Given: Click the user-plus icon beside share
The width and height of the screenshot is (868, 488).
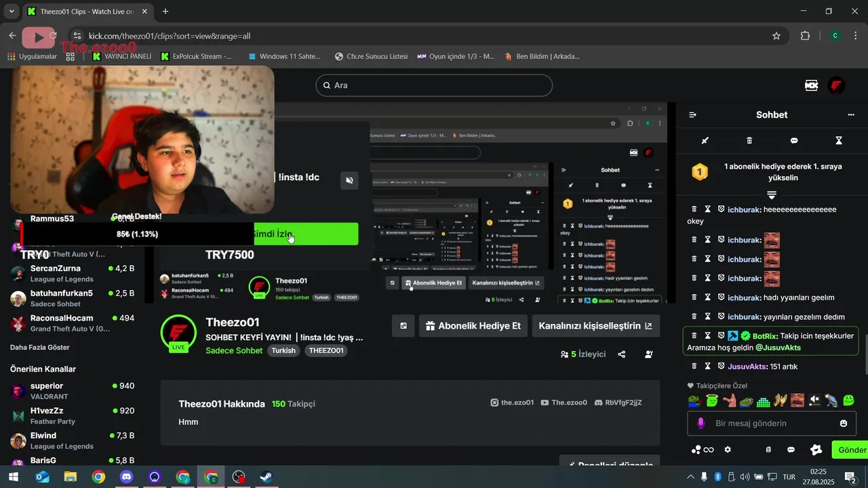Looking at the screenshot, I should (649, 354).
